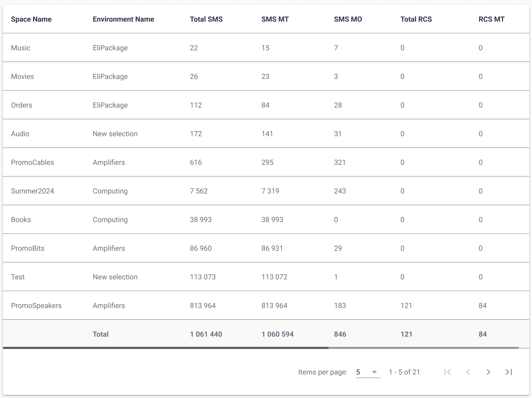Click RCS MT 84 in PromoSpeakers row
The height and width of the screenshot is (398, 532).
click(483, 305)
